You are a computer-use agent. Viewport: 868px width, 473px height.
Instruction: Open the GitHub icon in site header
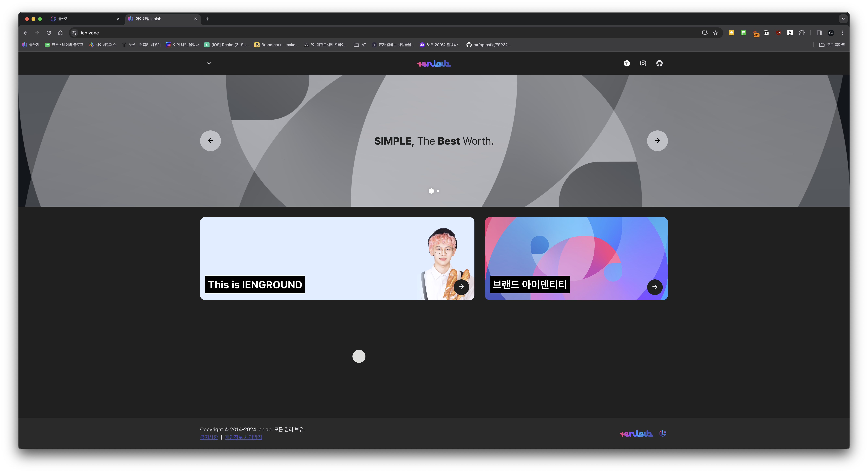click(659, 63)
